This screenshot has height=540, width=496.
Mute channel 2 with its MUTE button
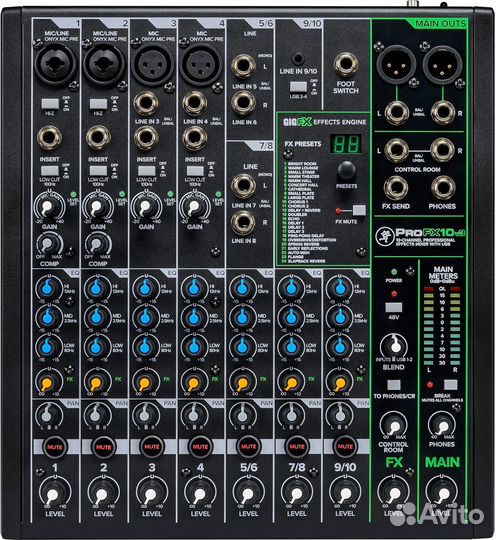(x=103, y=447)
